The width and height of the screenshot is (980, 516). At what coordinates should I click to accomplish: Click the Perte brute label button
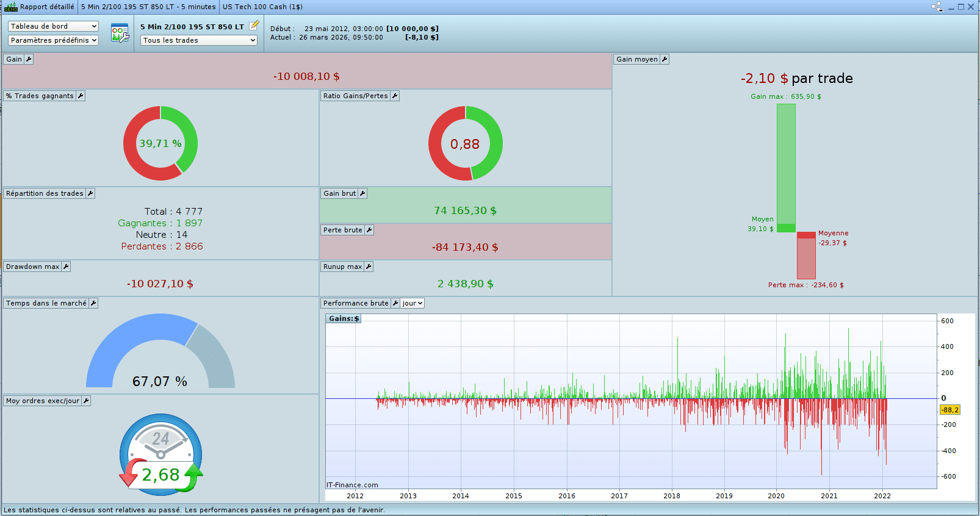pyautogui.click(x=342, y=230)
